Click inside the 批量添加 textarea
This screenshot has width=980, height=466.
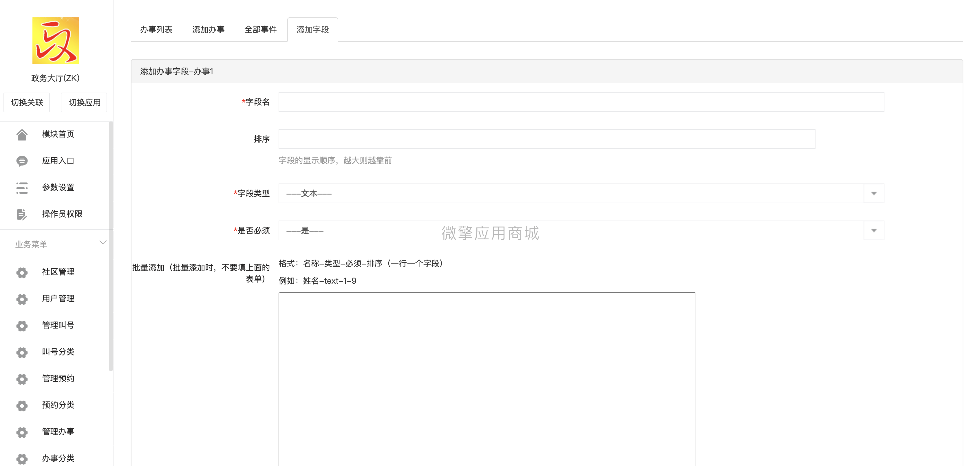[x=487, y=379]
